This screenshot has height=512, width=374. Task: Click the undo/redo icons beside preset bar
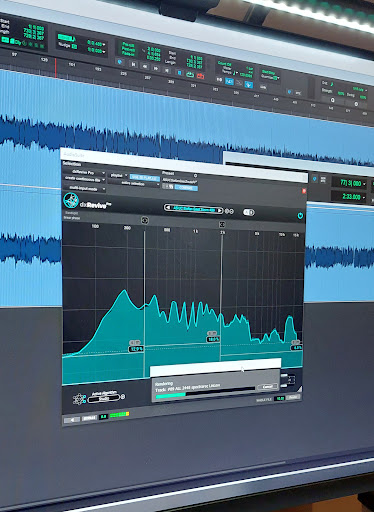click(229, 211)
